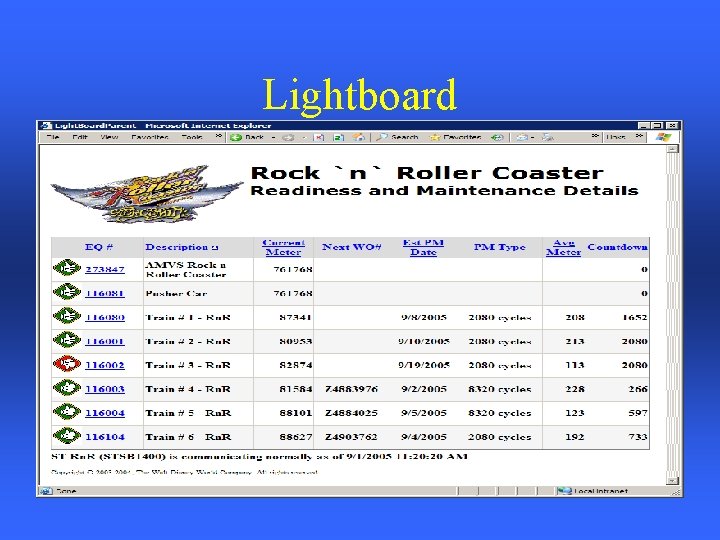720x540 pixels.
Task: Refresh the page with the Refresh icon
Action: (338, 137)
